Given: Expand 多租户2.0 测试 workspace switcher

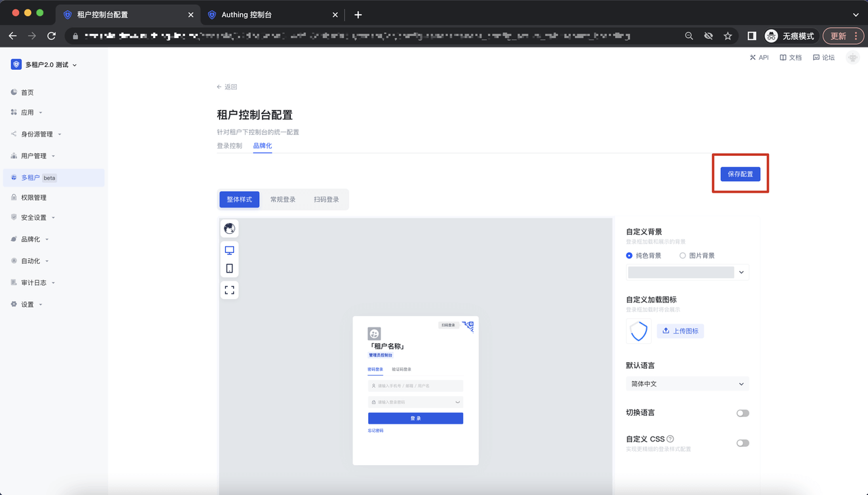Looking at the screenshot, I should (x=45, y=65).
